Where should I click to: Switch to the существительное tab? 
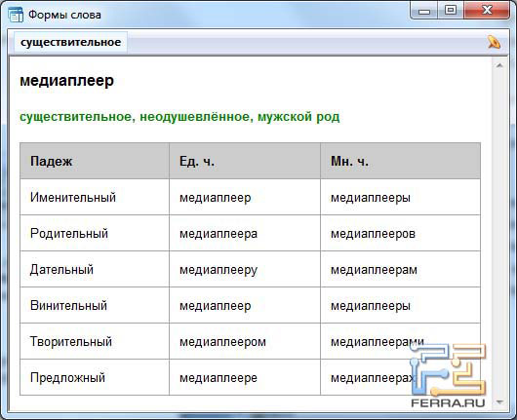point(70,42)
